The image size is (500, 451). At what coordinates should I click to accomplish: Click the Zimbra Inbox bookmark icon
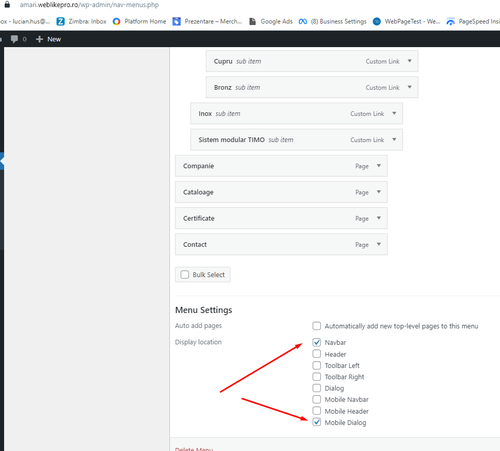coord(60,22)
